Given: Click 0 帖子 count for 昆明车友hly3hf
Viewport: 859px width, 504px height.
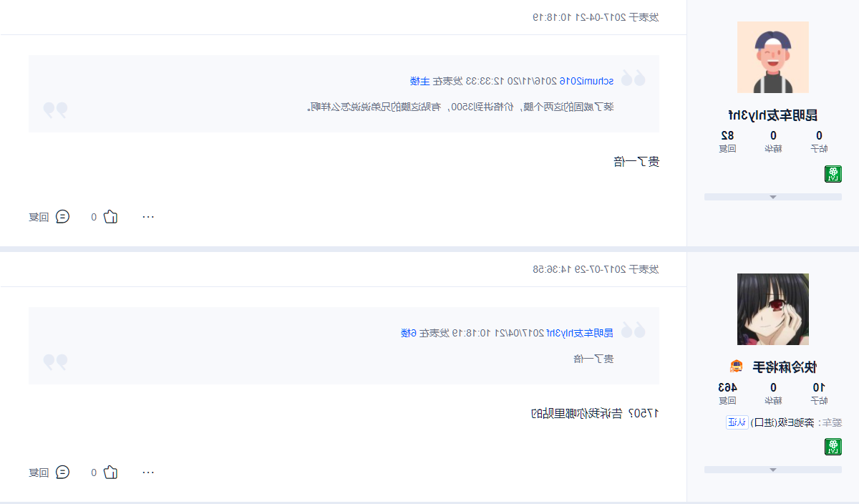Looking at the screenshot, I should [819, 141].
